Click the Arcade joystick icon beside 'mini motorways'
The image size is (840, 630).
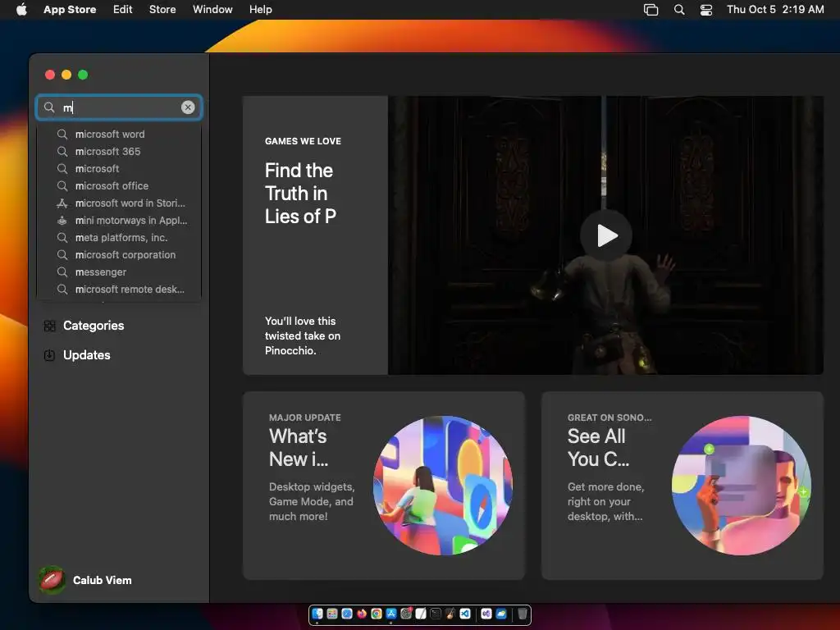point(62,220)
